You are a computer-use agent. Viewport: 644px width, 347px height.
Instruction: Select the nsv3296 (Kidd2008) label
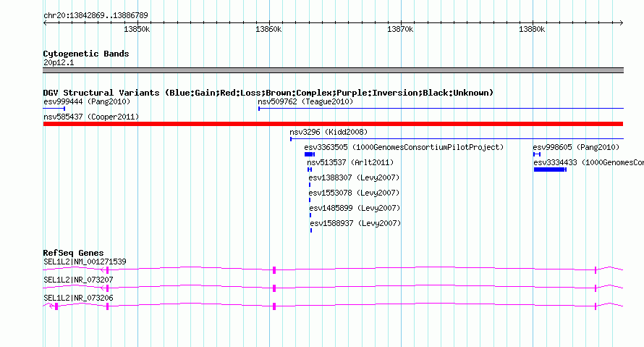point(329,132)
